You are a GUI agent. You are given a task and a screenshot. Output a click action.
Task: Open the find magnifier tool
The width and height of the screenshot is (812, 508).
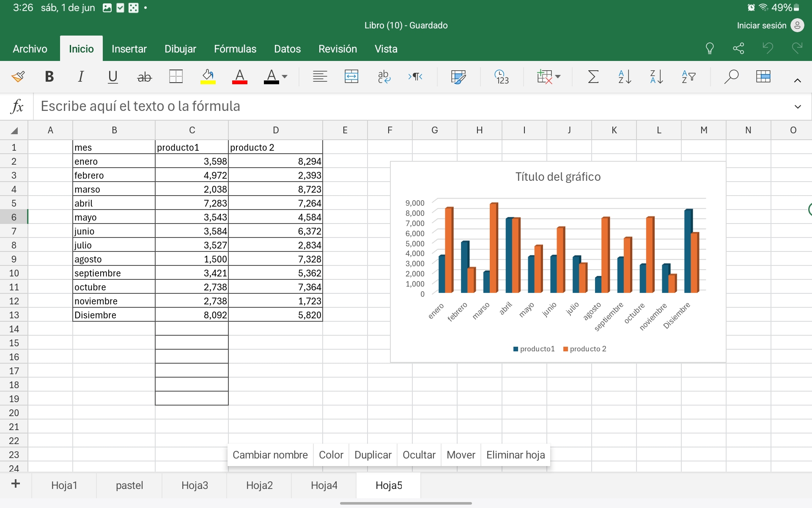tap(731, 77)
